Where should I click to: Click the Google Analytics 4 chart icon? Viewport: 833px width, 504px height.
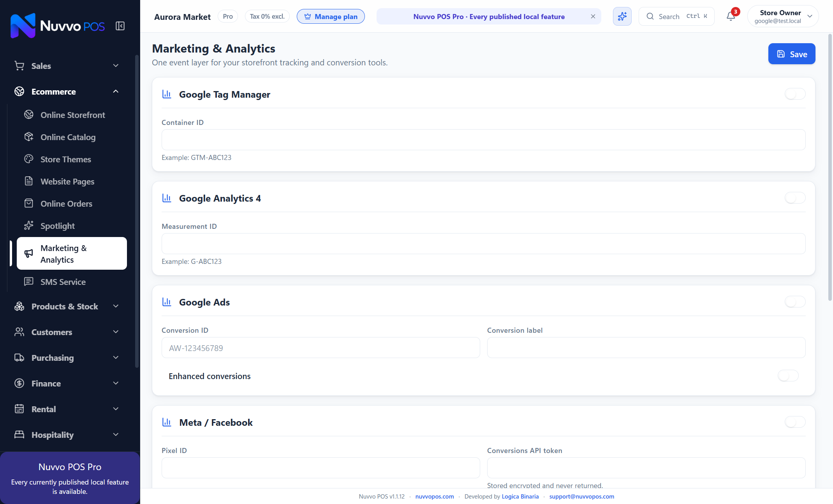coord(167,198)
